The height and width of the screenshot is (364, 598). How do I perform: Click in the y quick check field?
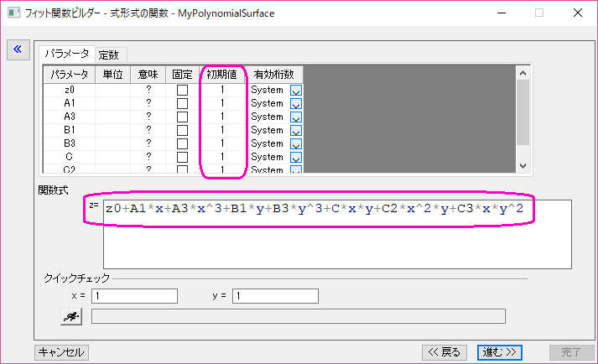point(275,296)
